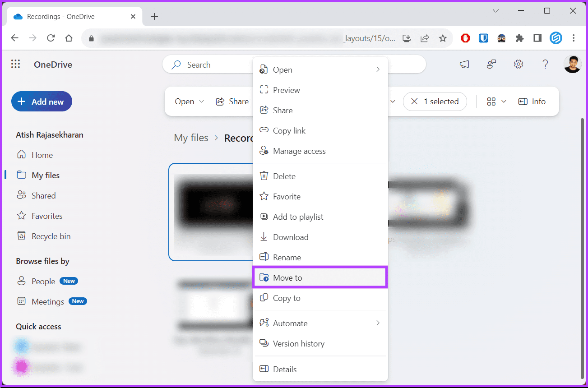This screenshot has width=588, height=388.
Task: Open the Microsoft apps launcher grid
Action: pos(15,65)
